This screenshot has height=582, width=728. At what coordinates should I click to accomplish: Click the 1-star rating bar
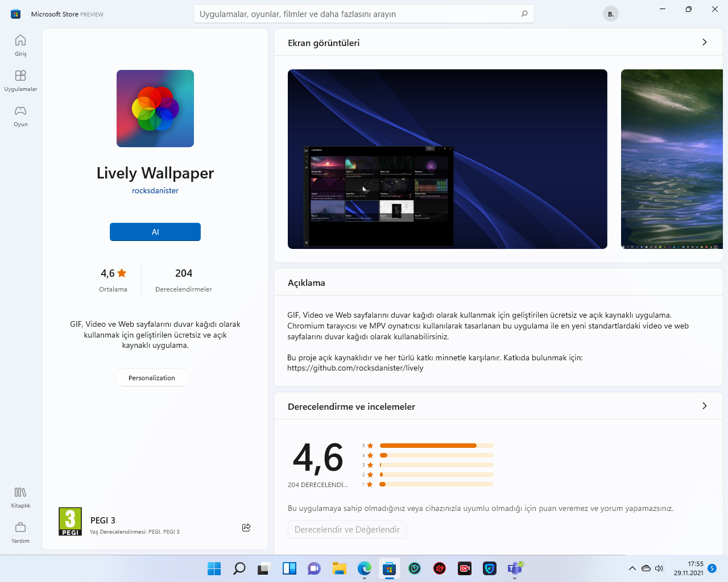click(436, 484)
